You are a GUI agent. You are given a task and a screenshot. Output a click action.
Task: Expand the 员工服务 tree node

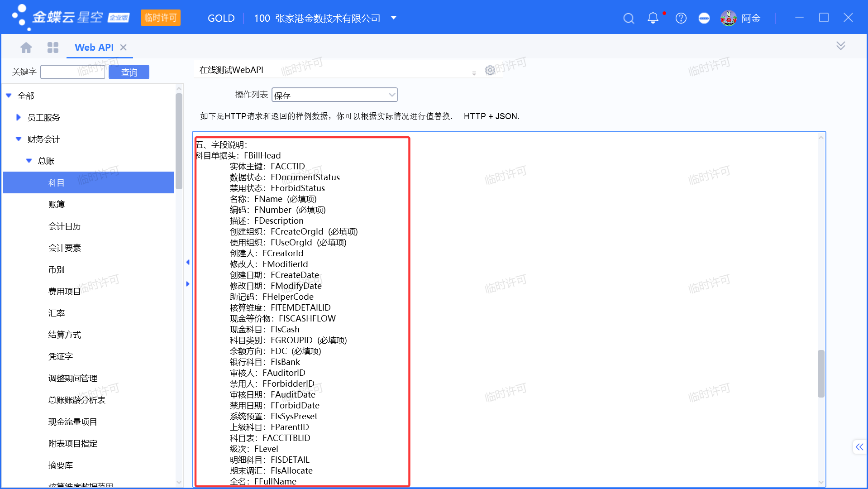pos(19,117)
